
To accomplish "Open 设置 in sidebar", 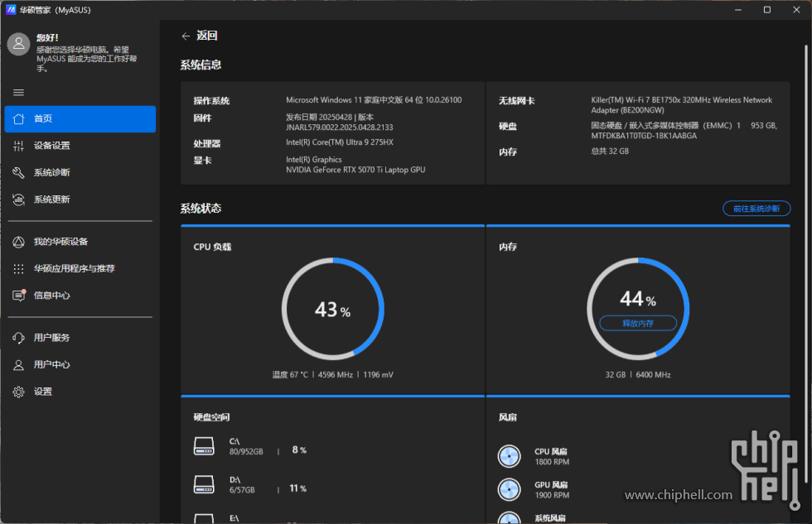I will coord(80,392).
